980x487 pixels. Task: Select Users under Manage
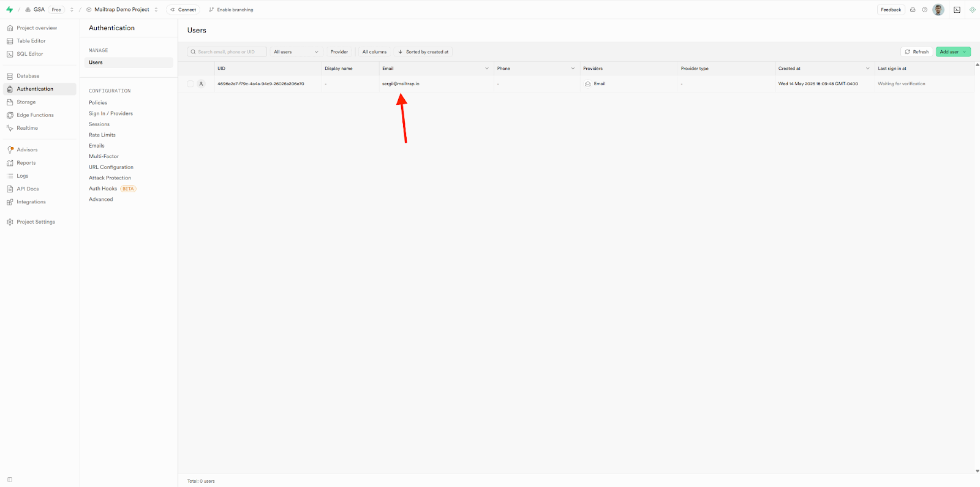129,62
